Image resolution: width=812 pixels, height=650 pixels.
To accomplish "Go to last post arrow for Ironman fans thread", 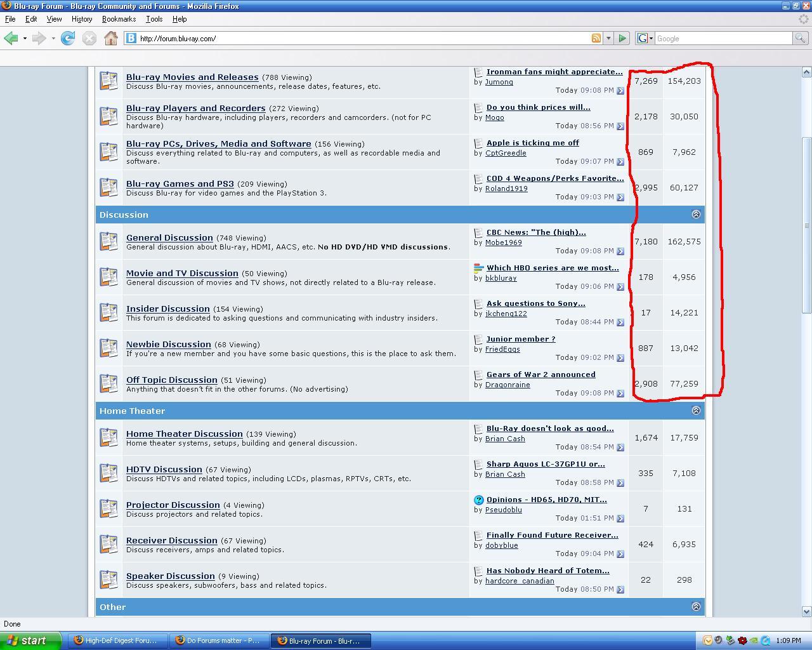I will pyautogui.click(x=620, y=90).
